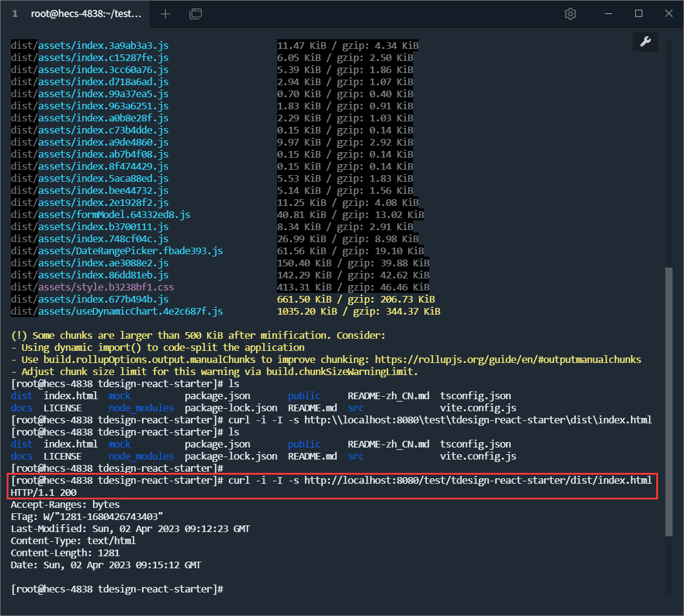Screen dimensions: 684x616
Task: Click the dynamic import() suggestion line
Action: click(x=158, y=347)
